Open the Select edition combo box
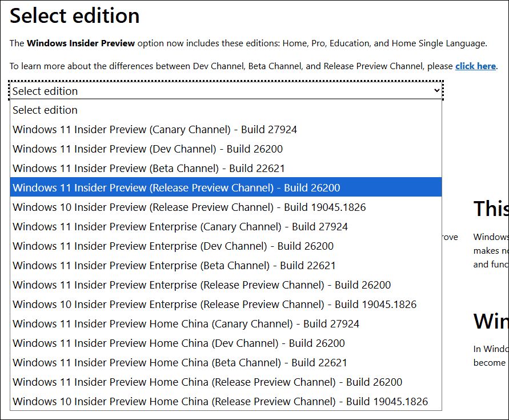The image size is (509, 420). (226, 91)
